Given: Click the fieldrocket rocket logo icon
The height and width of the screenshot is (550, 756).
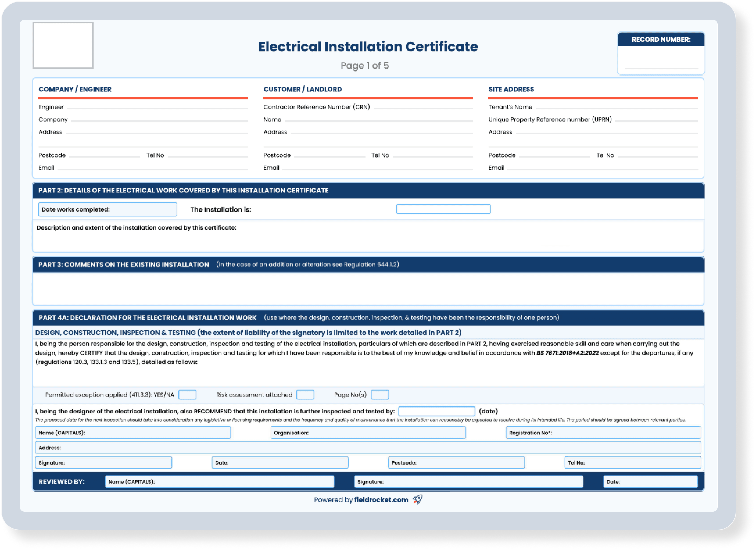Looking at the screenshot, I should tap(417, 499).
